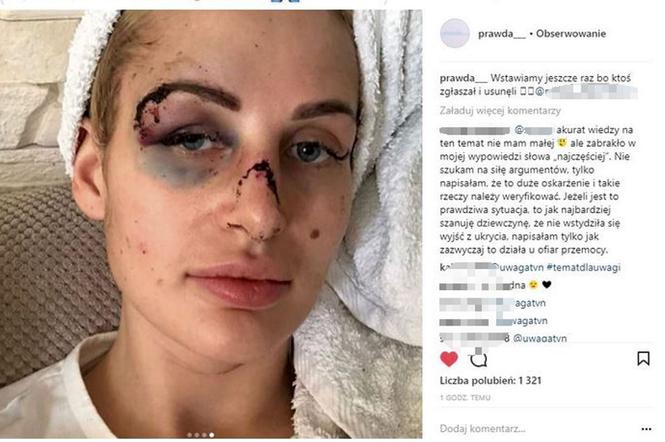This screenshot has height=442, width=665.
Task: Save post with bookmark icon
Action: click(x=643, y=358)
